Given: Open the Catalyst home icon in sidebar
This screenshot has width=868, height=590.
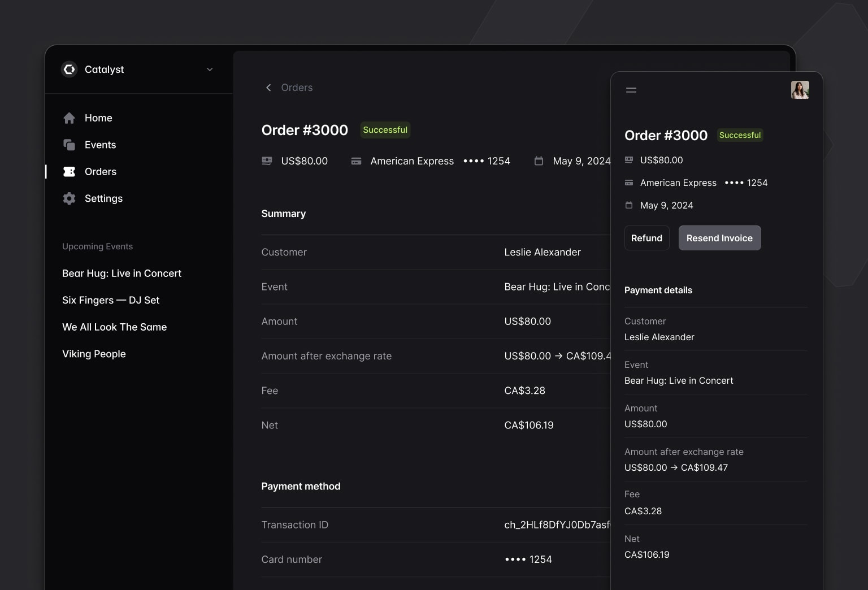Looking at the screenshot, I should pyautogui.click(x=69, y=118).
